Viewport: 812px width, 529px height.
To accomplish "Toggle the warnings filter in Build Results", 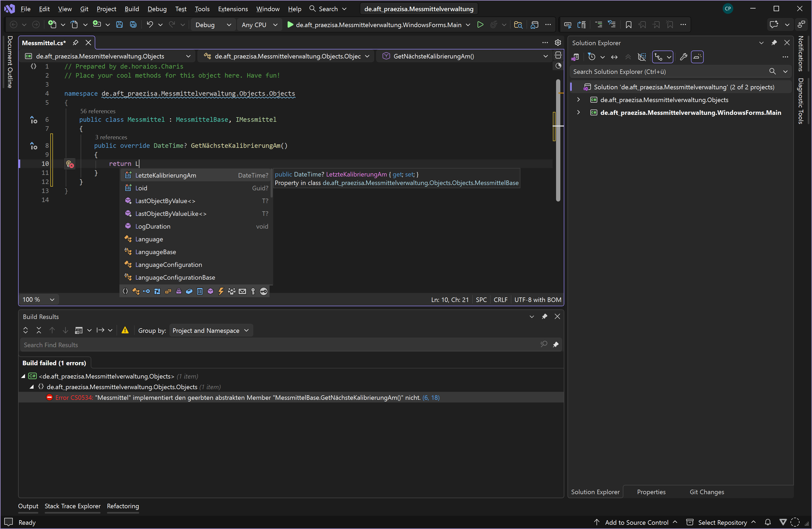I will pos(125,330).
